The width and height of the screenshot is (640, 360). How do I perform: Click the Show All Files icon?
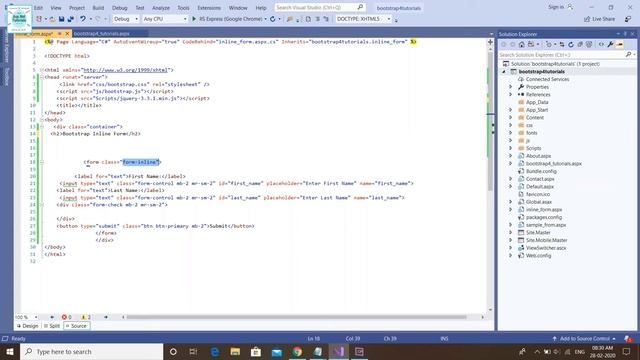pos(589,44)
